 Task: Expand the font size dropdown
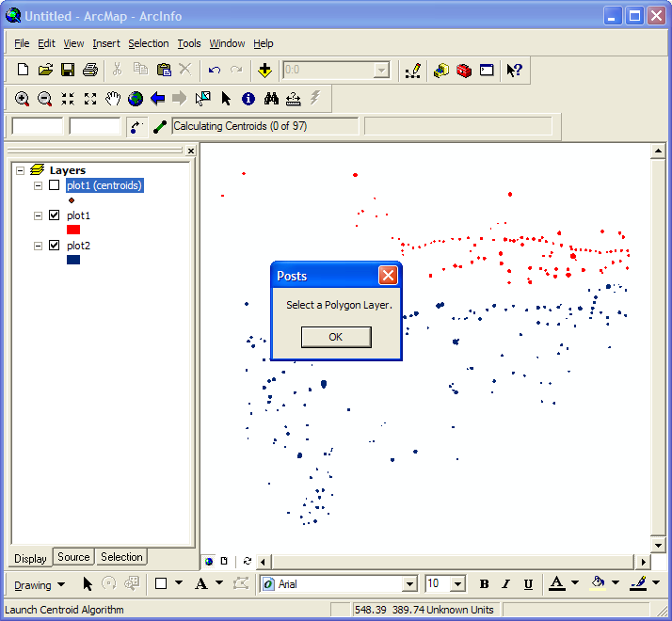pos(457,584)
